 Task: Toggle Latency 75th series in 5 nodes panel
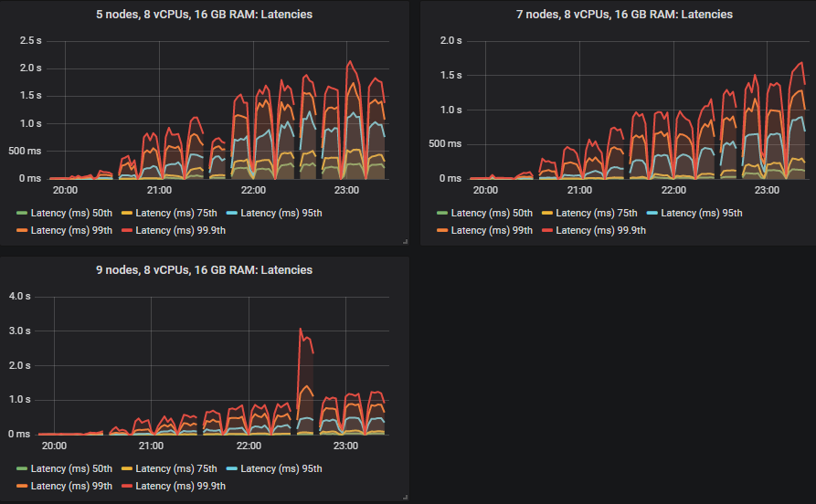(175, 213)
